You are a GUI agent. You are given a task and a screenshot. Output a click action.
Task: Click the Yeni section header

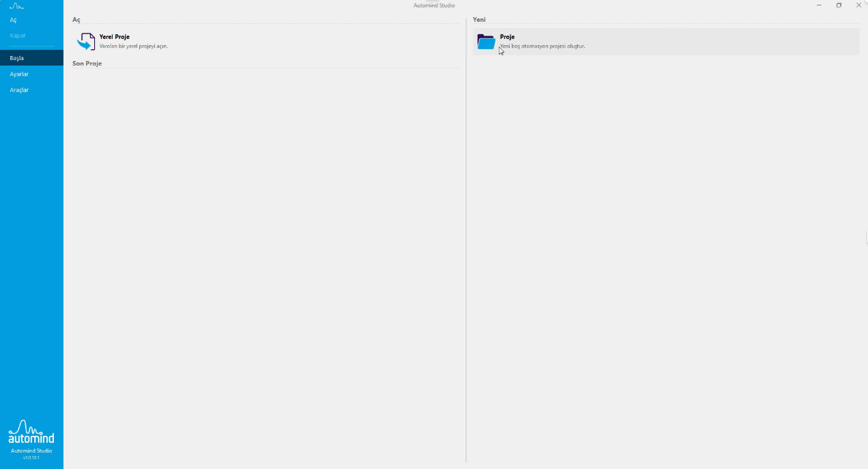[479, 20]
